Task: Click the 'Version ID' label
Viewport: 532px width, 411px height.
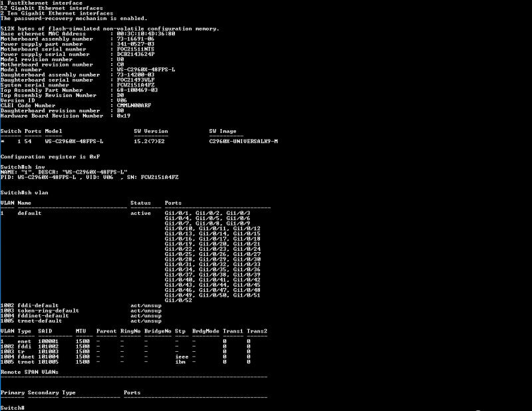Action: 18,100
